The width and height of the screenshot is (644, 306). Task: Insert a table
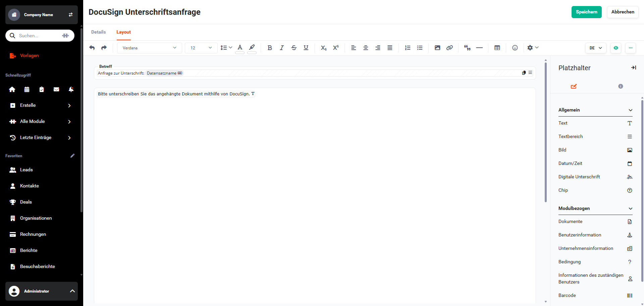(497, 48)
